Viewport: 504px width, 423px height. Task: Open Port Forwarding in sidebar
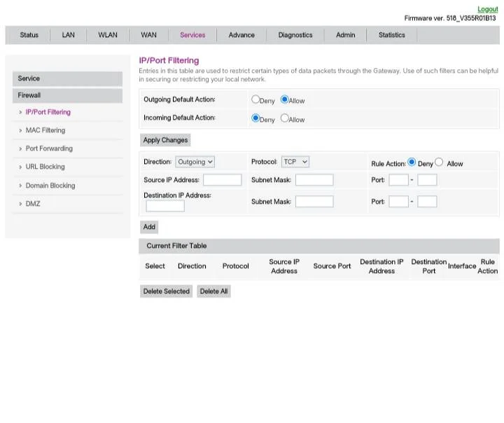tap(49, 148)
